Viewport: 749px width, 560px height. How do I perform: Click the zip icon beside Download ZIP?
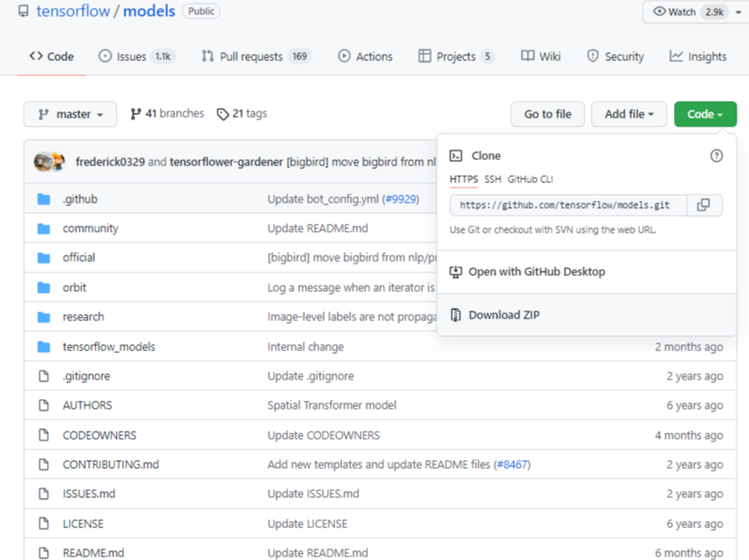pyautogui.click(x=455, y=315)
